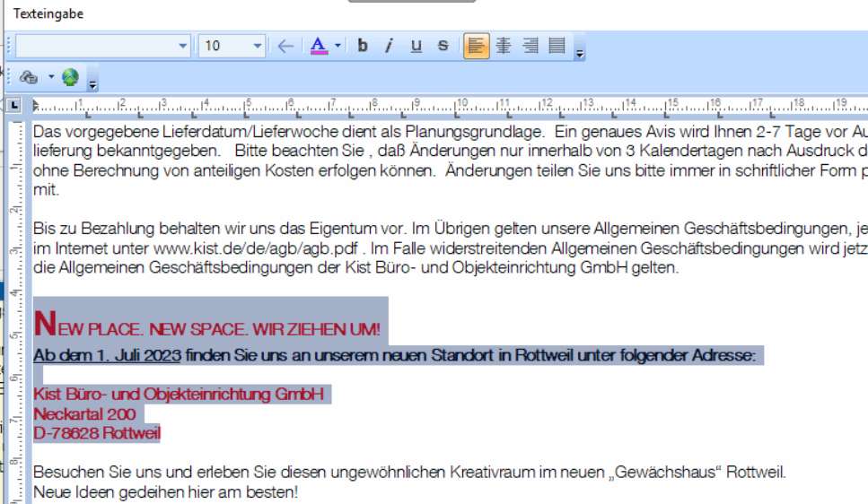This screenshot has width=868, height=504.
Task: Click the underlined 'Ab dem 1. Juli 2023' text
Action: click(108, 354)
